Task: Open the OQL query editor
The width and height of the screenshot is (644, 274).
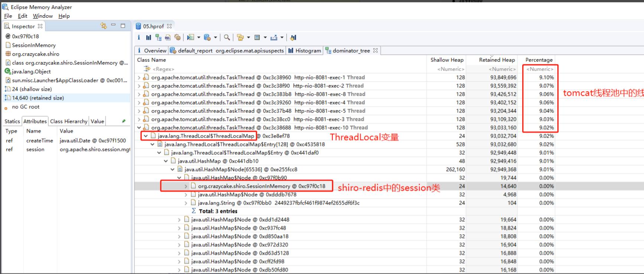Action: click(168, 37)
